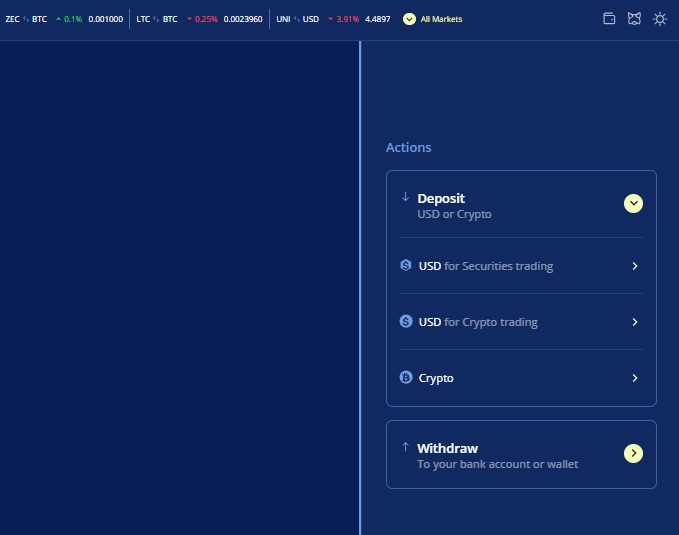The image size is (679, 535).
Task: Click the Deposit down-arrow icon
Action: (405, 197)
